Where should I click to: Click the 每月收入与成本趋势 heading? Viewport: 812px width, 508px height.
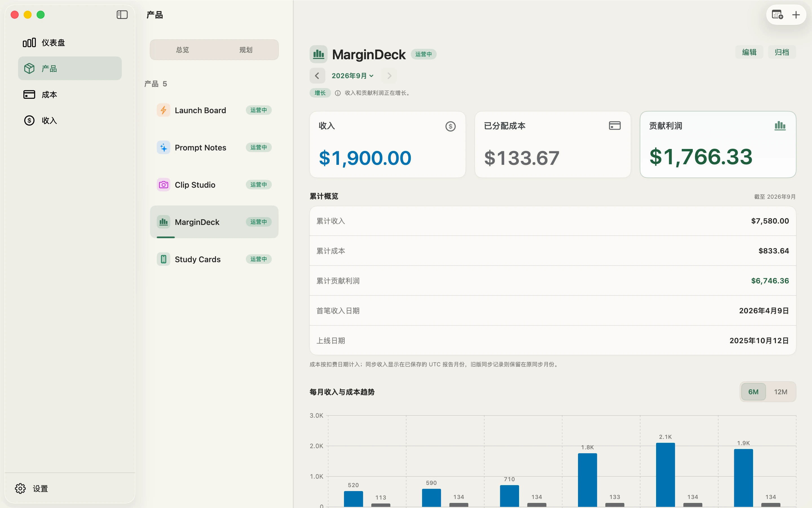point(342,392)
